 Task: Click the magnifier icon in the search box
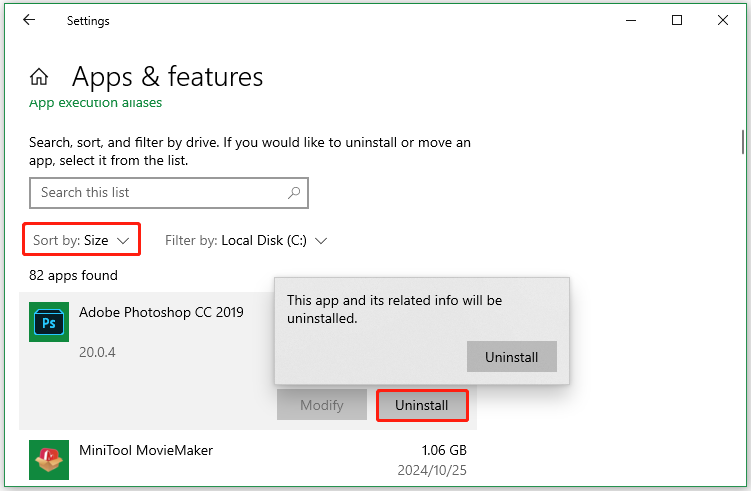point(294,193)
